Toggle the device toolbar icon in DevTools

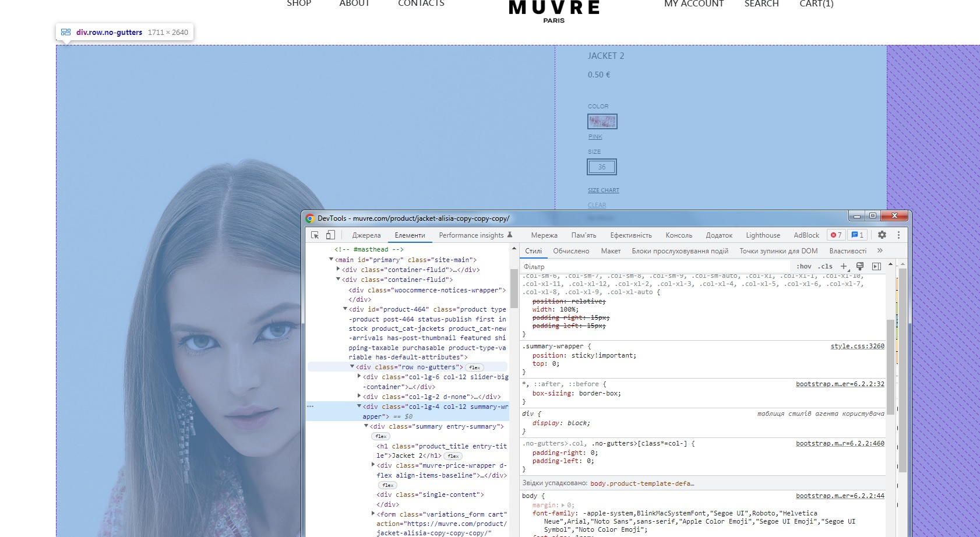[x=330, y=235]
